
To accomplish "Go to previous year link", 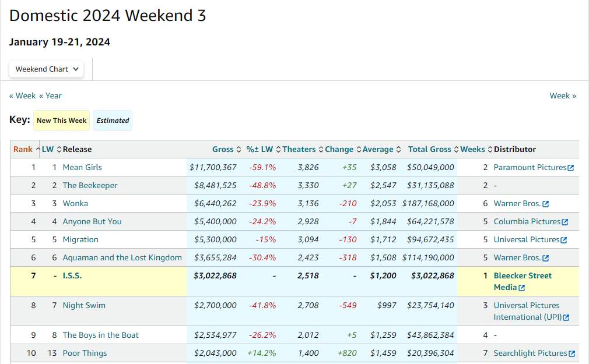I will (50, 96).
